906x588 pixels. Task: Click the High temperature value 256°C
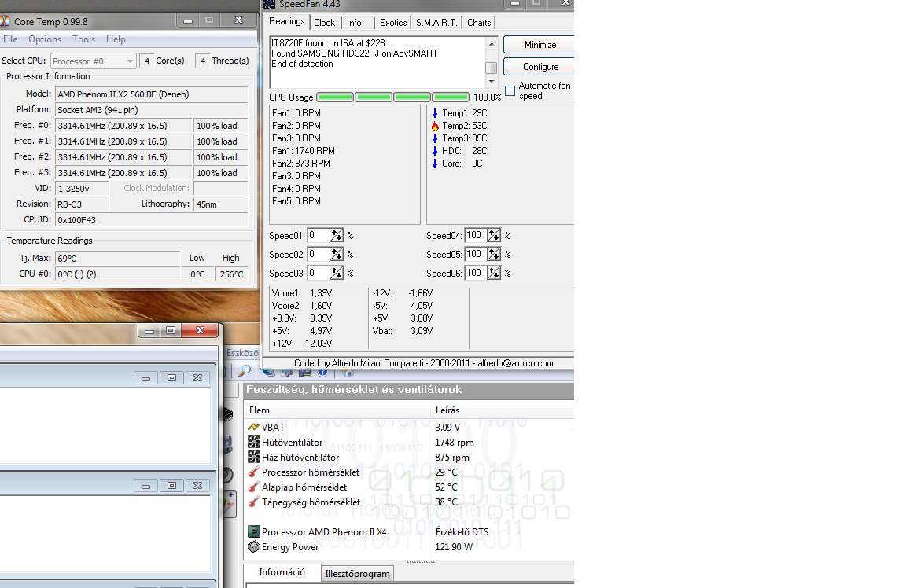pos(232,274)
